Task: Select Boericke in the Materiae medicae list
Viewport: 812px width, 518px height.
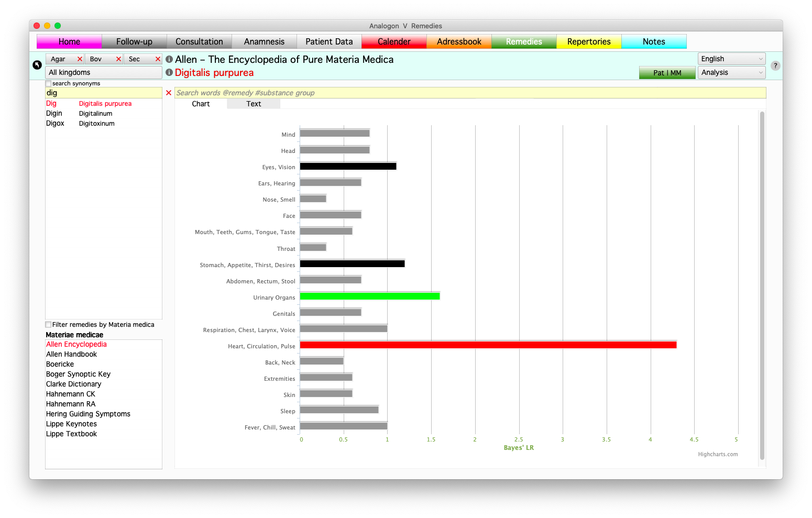Action: coord(60,365)
